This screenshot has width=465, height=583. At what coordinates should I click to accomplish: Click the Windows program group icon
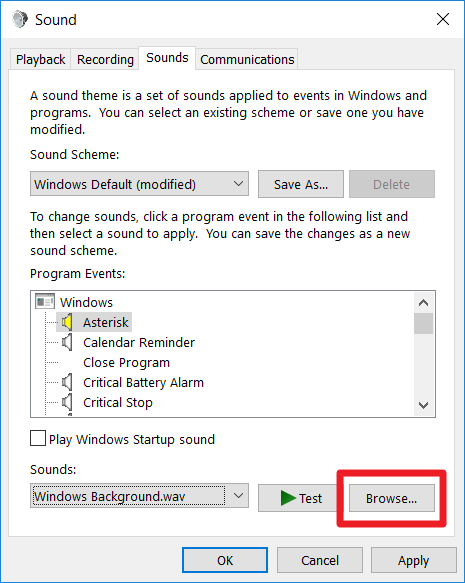45,302
